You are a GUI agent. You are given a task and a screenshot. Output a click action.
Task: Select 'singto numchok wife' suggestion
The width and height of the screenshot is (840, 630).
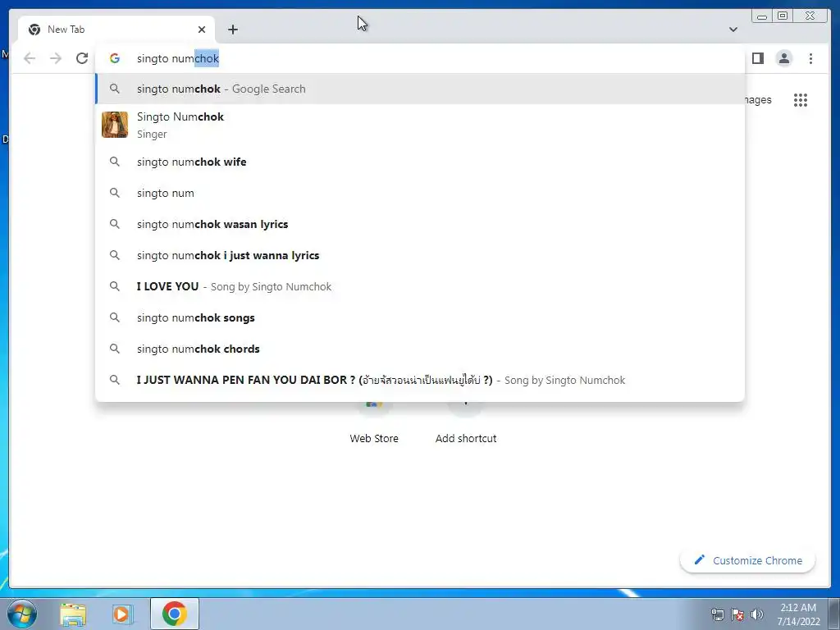click(x=420, y=162)
